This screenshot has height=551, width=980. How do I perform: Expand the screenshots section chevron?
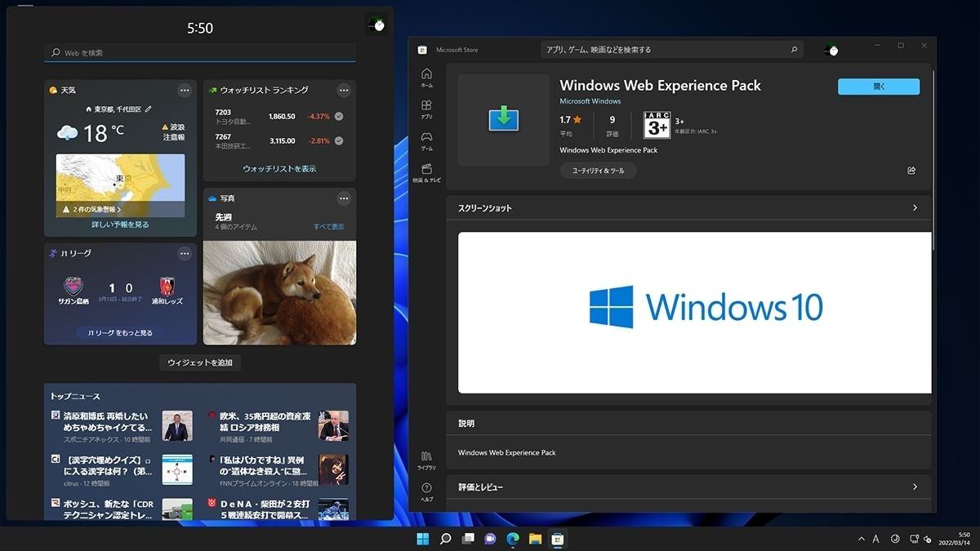pos(915,208)
